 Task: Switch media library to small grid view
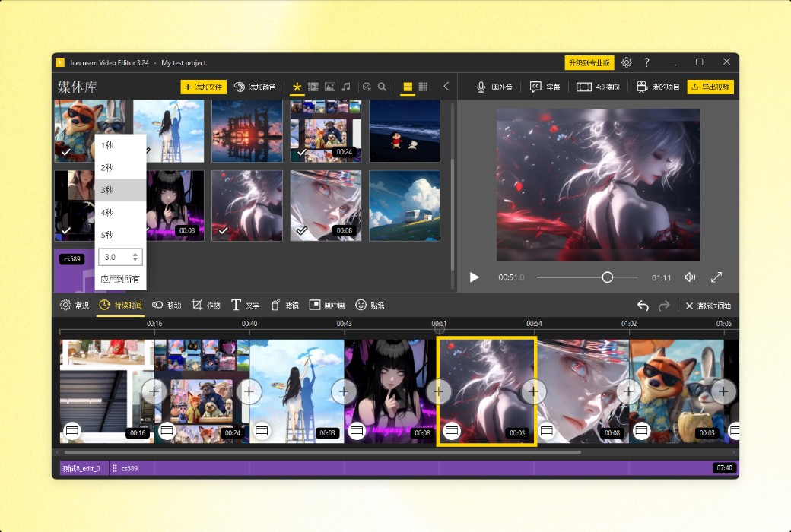(x=423, y=87)
